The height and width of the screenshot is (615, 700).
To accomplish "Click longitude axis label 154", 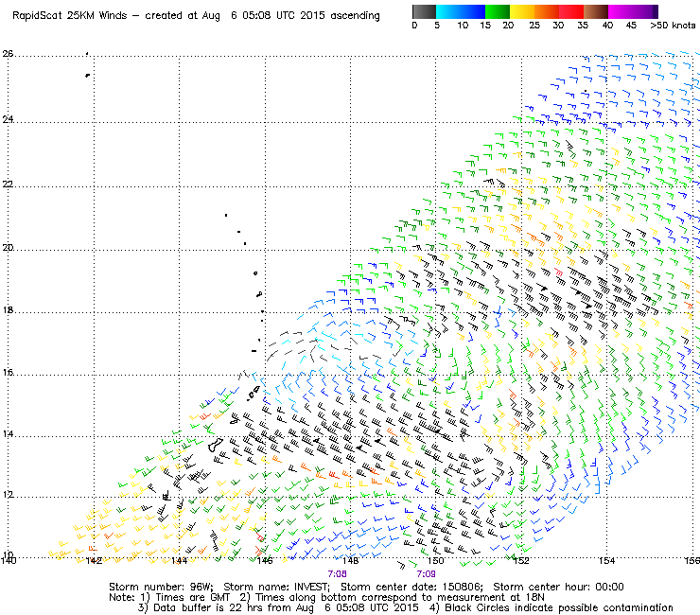I will [606, 561].
